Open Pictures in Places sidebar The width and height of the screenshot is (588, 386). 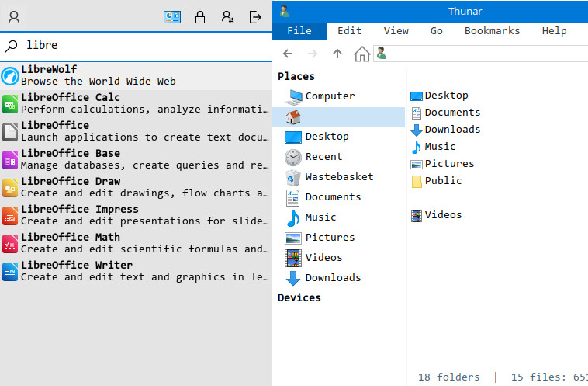coord(339,238)
